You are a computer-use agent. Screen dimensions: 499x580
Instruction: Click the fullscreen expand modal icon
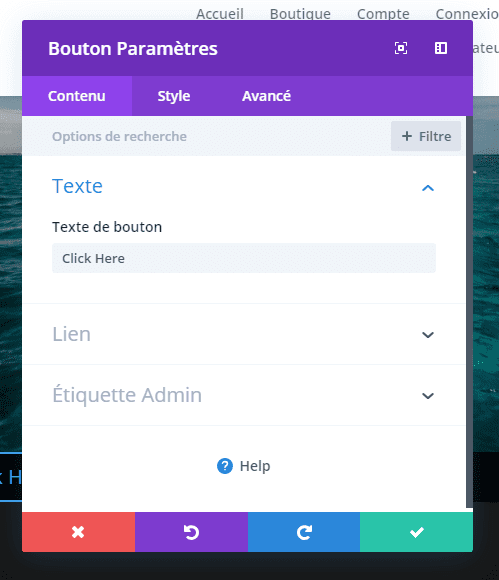pos(401,48)
